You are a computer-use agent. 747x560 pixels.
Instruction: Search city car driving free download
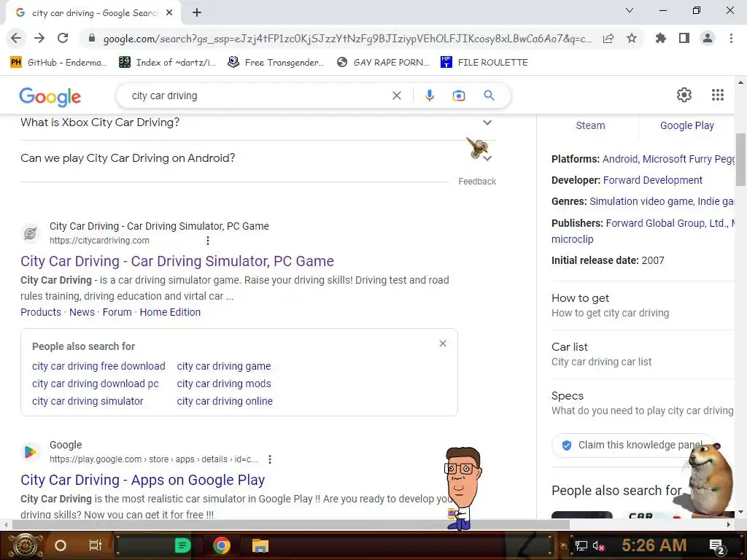pos(98,366)
